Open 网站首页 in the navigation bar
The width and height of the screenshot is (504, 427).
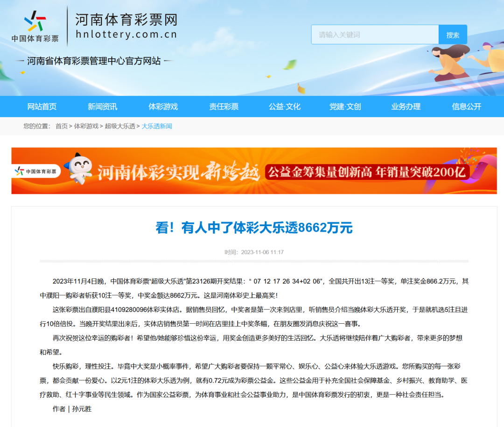42,107
